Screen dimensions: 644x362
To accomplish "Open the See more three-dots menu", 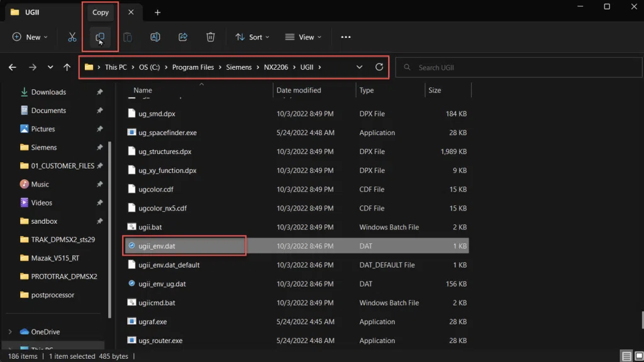I will pyautogui.click(x=346, y=37).
